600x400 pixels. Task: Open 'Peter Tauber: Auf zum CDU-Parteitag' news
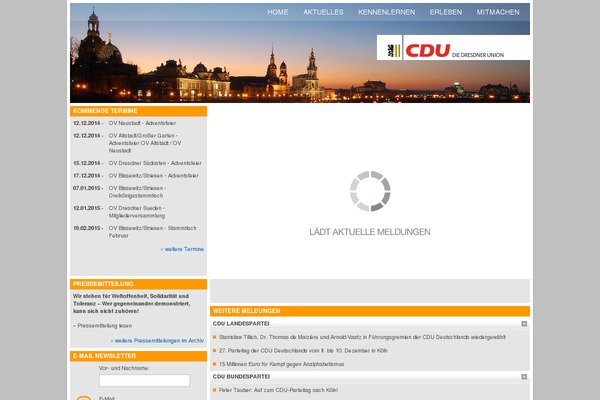278,390
